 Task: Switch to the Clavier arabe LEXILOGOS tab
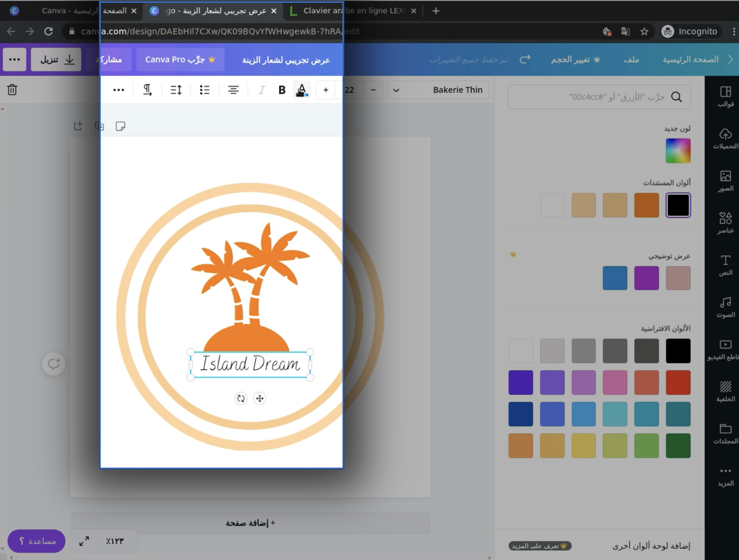(352, 11)
